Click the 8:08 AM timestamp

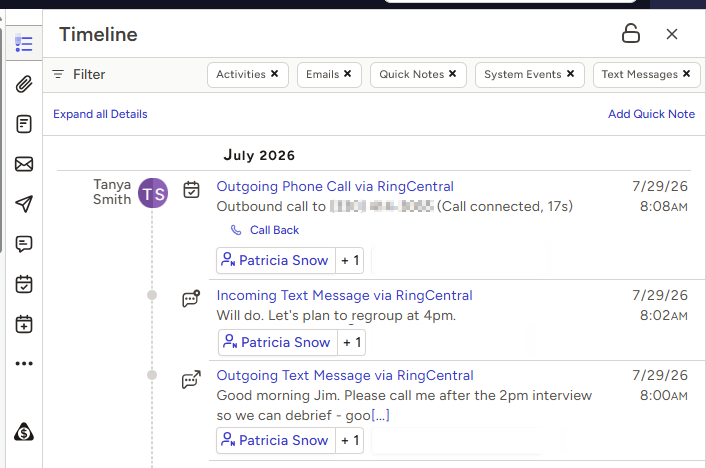coord(664,206)
